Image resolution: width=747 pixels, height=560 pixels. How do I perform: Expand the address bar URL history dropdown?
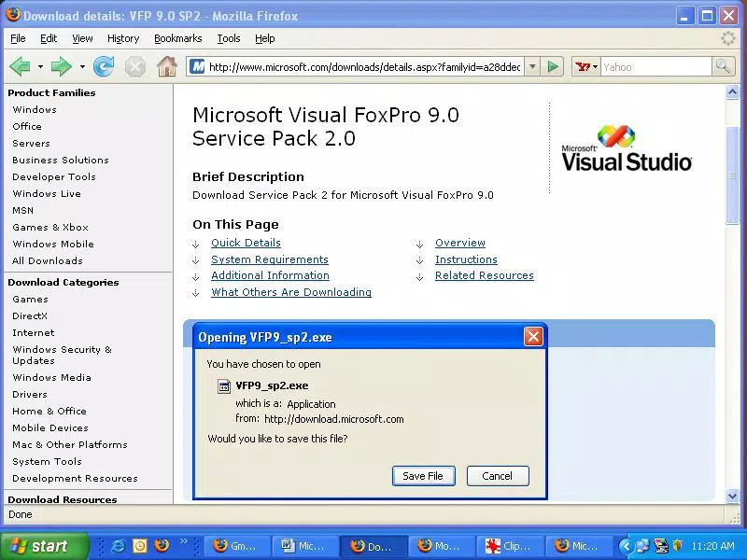(x=532, y=66)
